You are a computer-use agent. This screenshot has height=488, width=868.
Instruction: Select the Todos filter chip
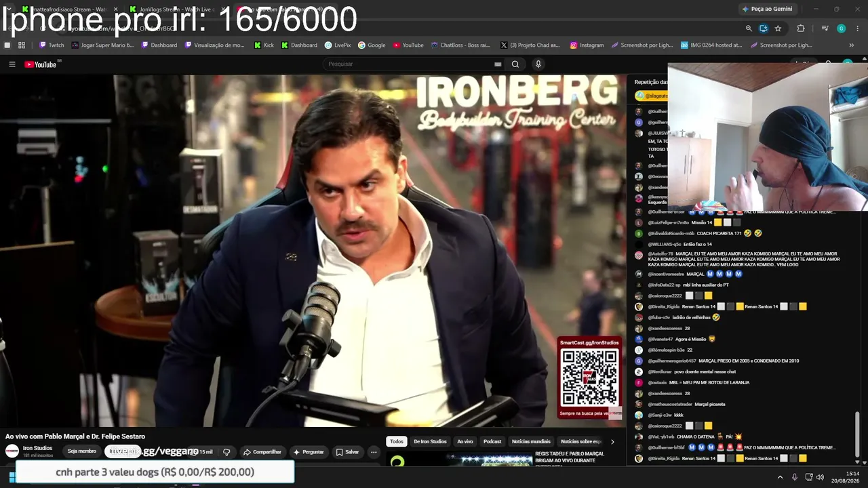pyautogui.click(x=397, y=442)
